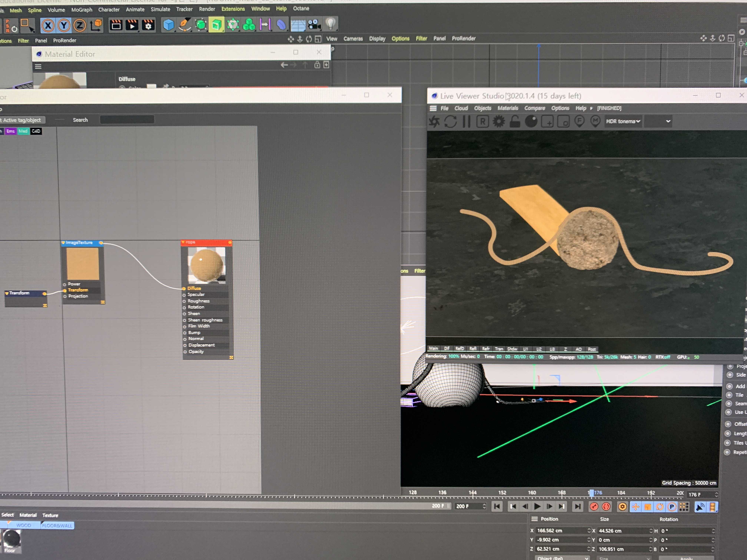Click the Live Viewer pause render button
The width and height of the screenshot is (747, 560).
pos(466,121)
